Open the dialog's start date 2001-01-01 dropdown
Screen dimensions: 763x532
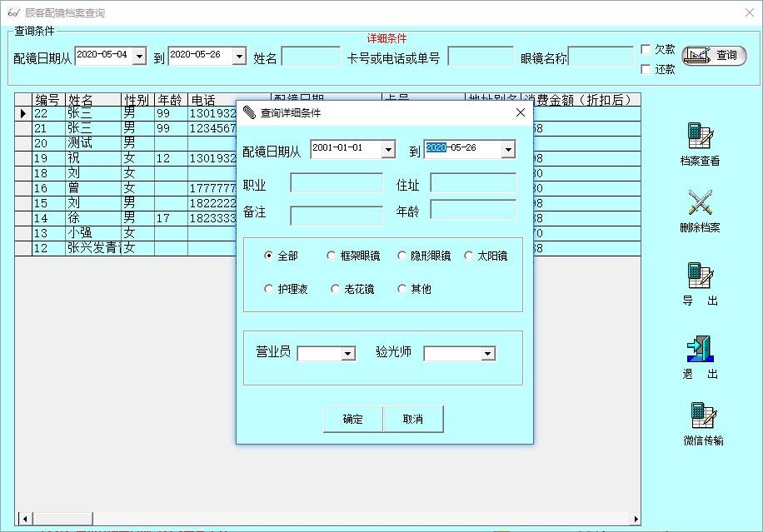387,150
